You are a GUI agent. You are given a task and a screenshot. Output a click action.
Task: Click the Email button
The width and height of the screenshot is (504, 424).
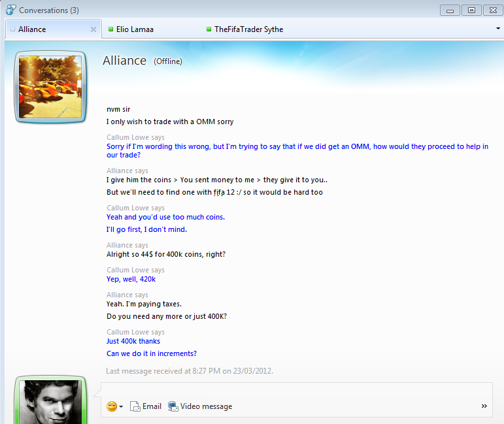(146, 406)
